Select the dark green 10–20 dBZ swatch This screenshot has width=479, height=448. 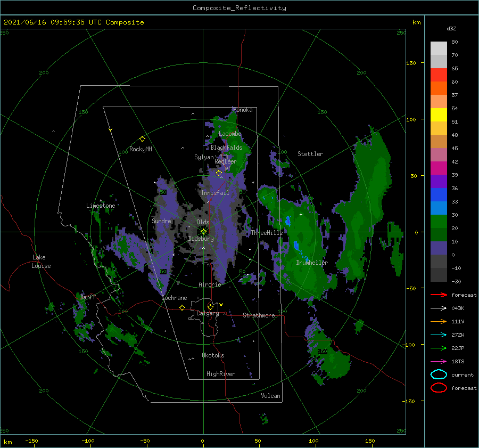pos(439,235)
